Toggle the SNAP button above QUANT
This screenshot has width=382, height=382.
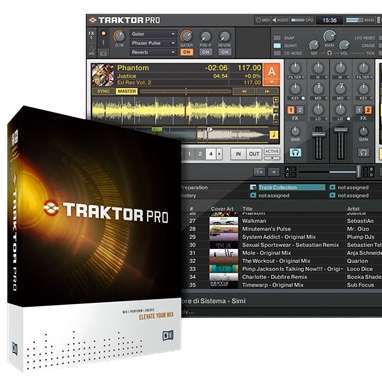point(277,38)
